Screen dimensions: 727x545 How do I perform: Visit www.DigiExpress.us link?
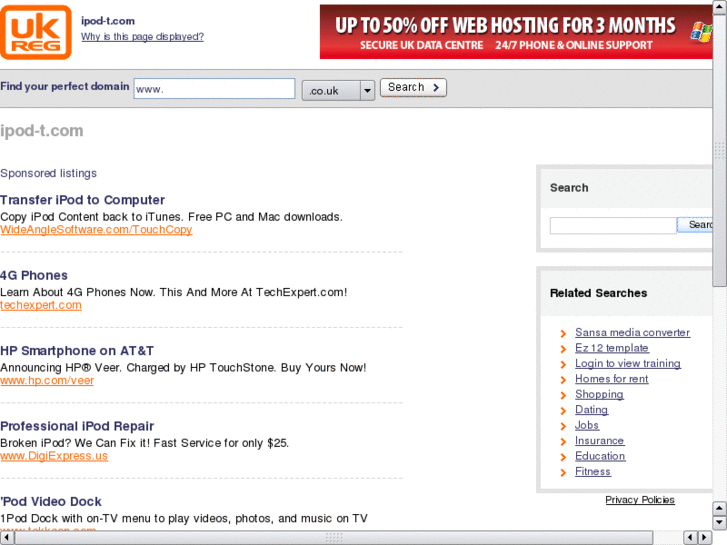coord(54,456)
